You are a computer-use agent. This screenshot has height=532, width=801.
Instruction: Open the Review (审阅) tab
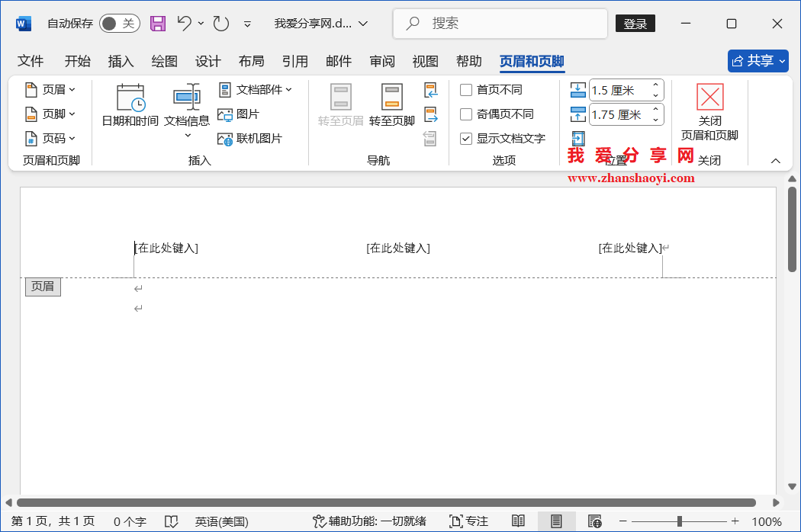382,61
